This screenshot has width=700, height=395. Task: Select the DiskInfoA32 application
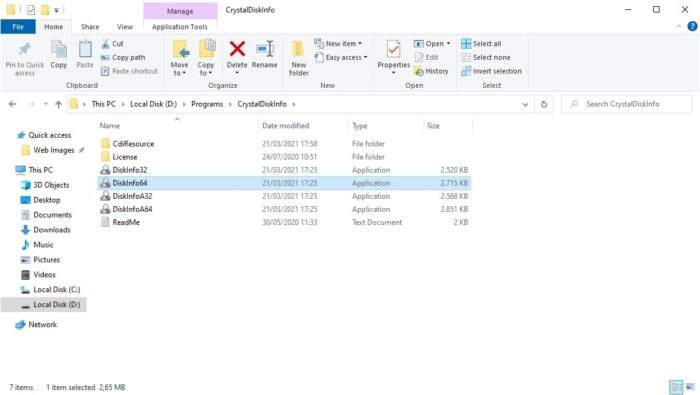(x=284, y=196)
